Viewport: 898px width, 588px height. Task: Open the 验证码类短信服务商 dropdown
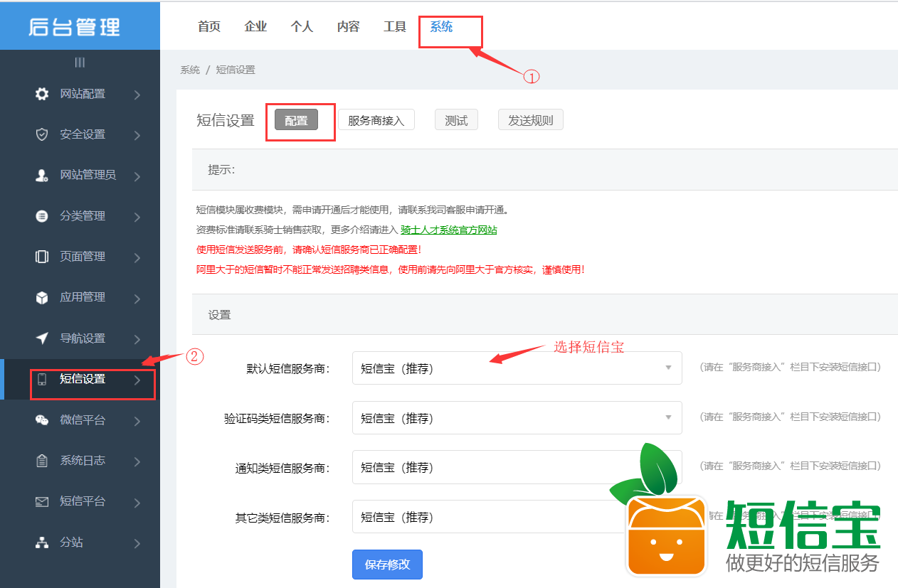coord(517,418)
